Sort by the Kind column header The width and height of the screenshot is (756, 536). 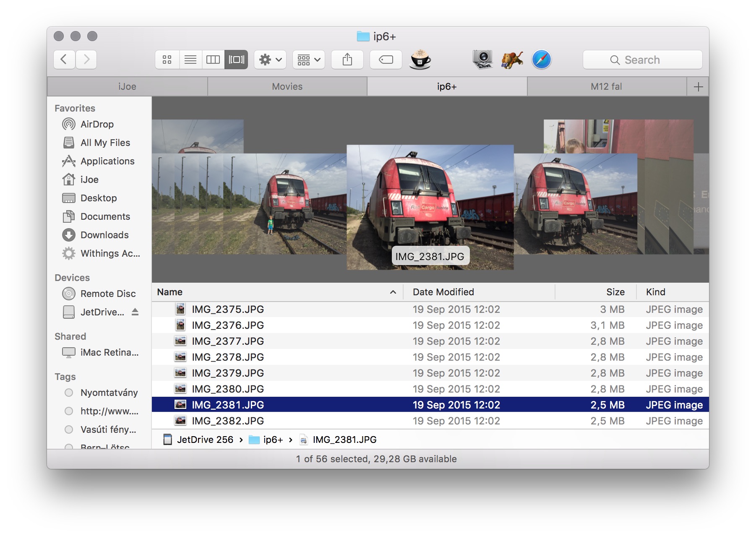point(673,292)
